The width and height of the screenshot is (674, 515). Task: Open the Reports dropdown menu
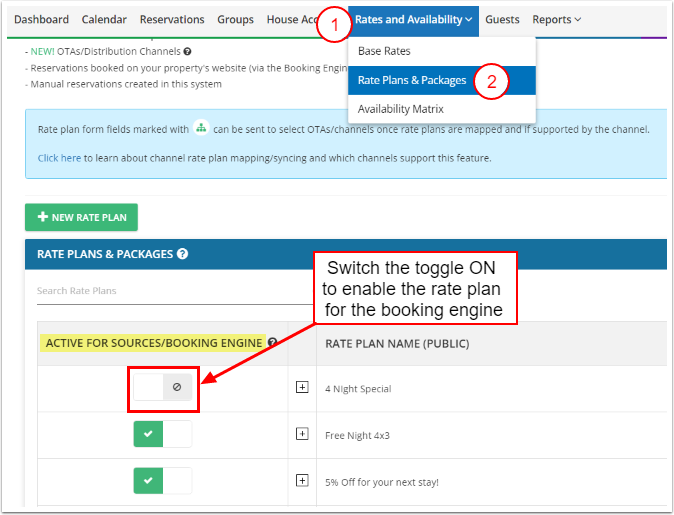(556, 20)
